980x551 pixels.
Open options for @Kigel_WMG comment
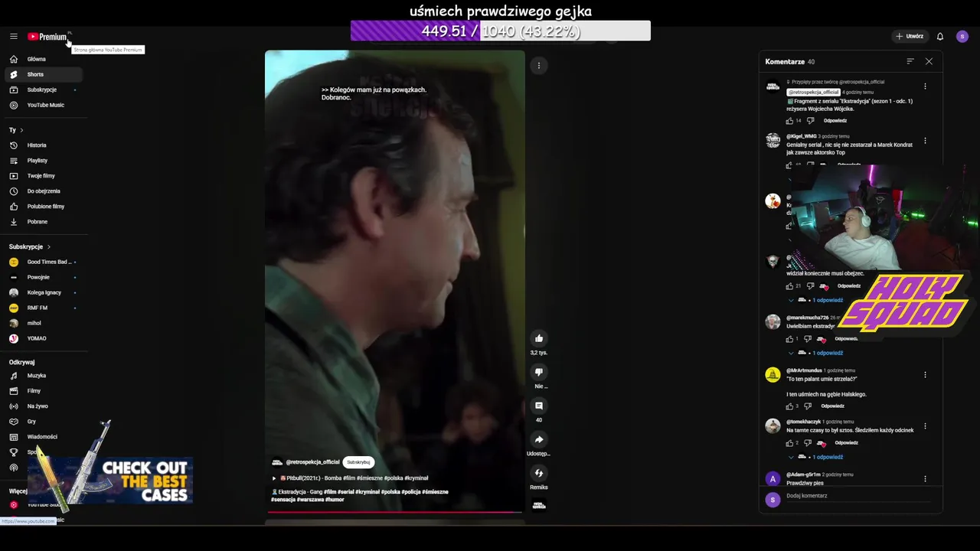pyautogui.click(x=925, y=141)
